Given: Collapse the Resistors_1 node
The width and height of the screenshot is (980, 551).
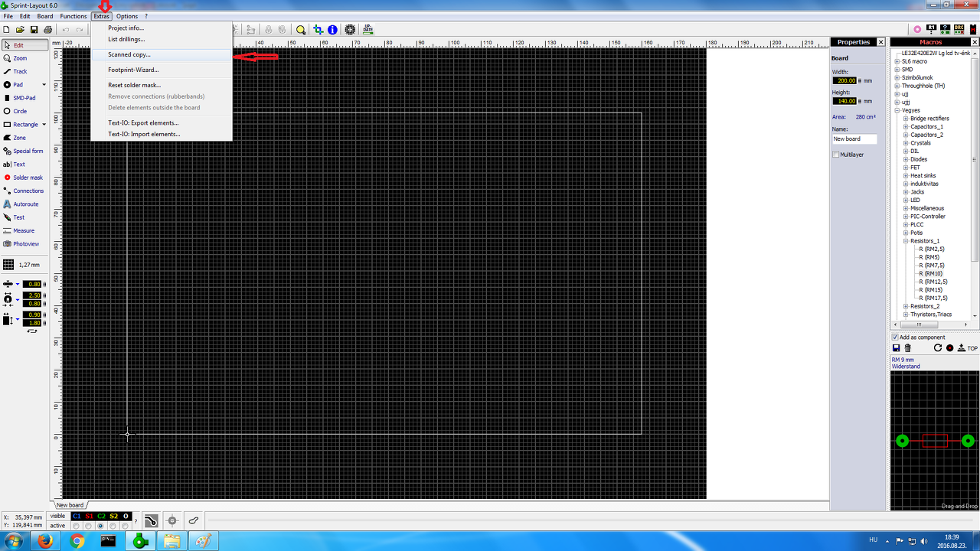Looking at the screenshot, I should [x=906, y=241].
